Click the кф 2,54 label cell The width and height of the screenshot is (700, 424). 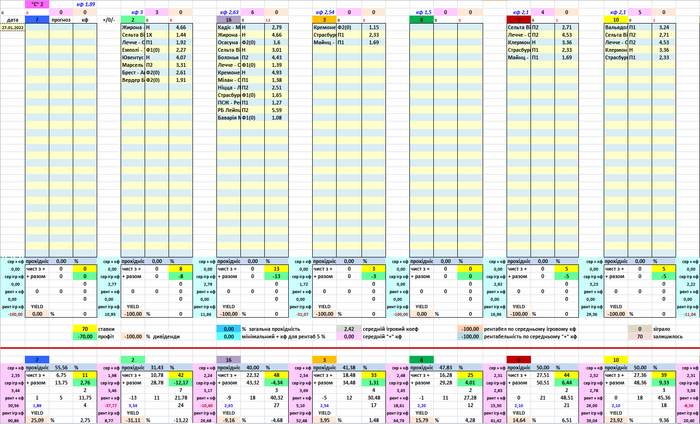(325, 12)
